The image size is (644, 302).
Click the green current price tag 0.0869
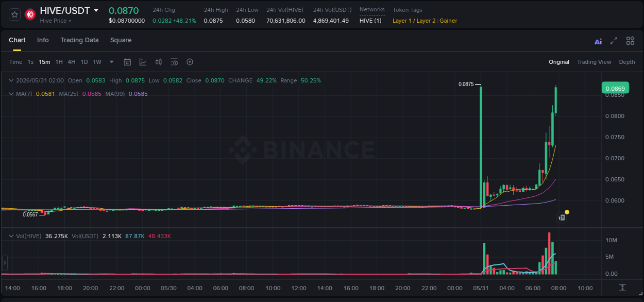coord(615,88)
